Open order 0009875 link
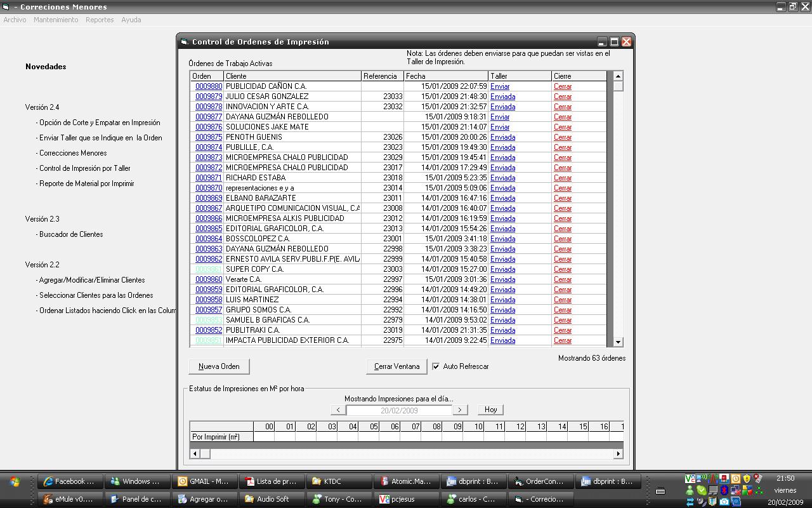Image resolution: width=812 pixels, height=508 pixels. (209, 137)
